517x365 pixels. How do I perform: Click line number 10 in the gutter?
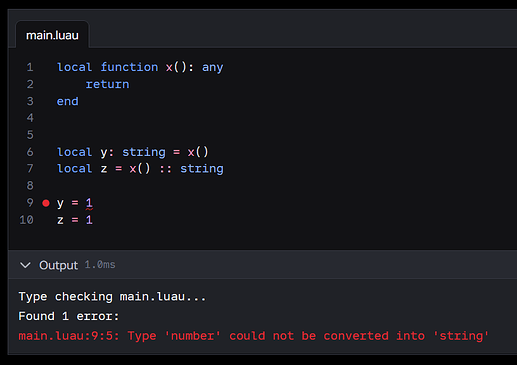point(27,220)
